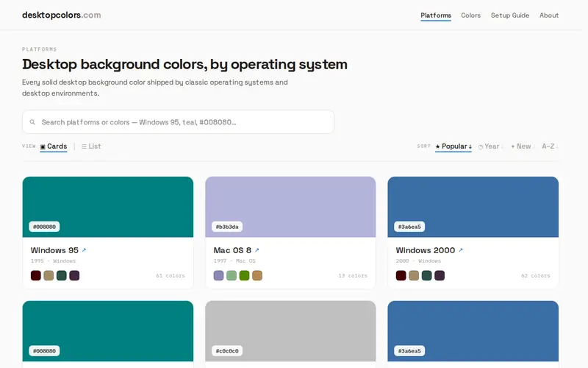Open the Mac OS 8 platform title
This screenshot has width=588, height=368.
232,250
